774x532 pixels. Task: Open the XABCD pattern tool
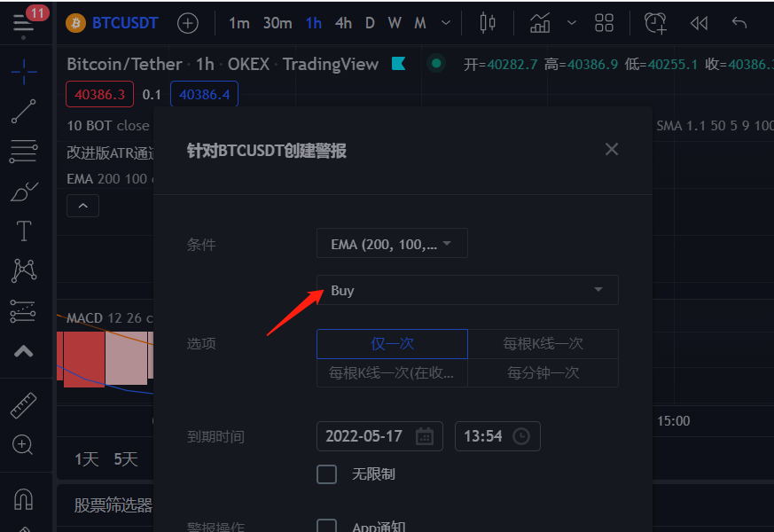click(x=24, y=270)
